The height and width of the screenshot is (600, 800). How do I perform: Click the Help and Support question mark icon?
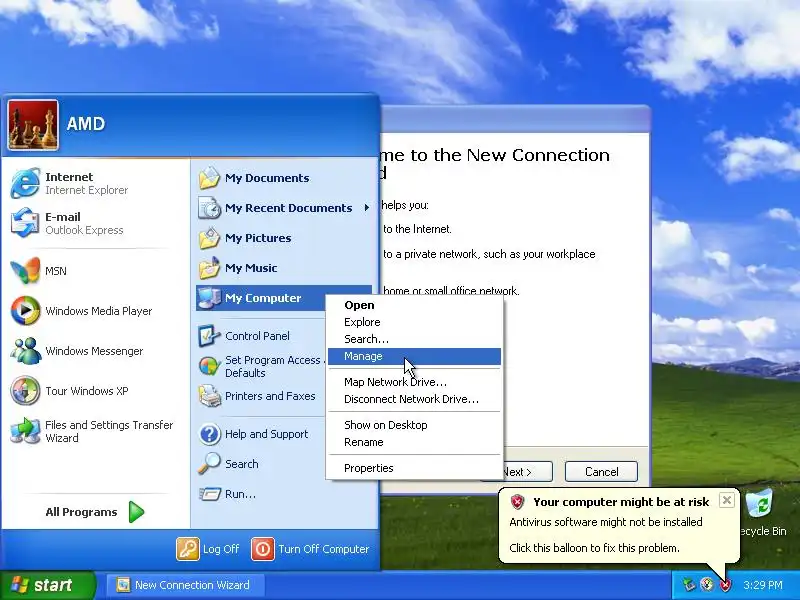(209, 434)
